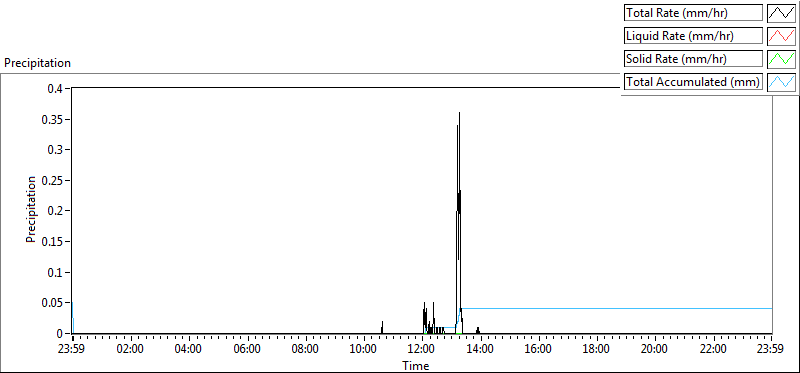Click the Time x-axis title
800x373 pixels.
(x=416, y=365)
